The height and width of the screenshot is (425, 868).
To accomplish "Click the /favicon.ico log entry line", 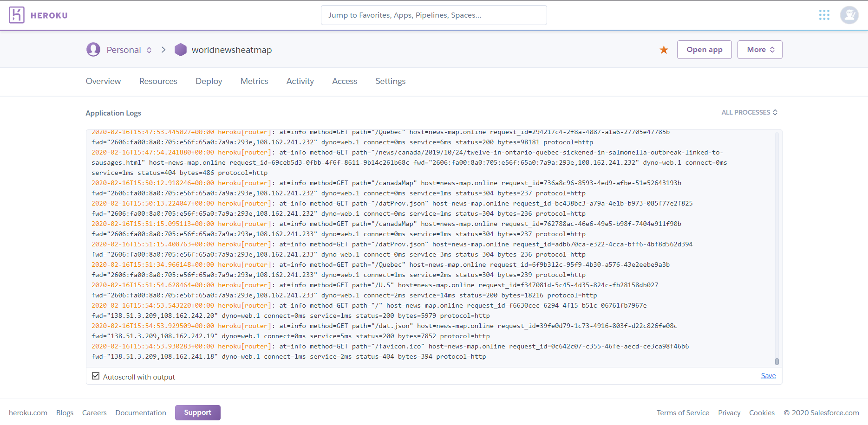I will click(x=390, y=351).
